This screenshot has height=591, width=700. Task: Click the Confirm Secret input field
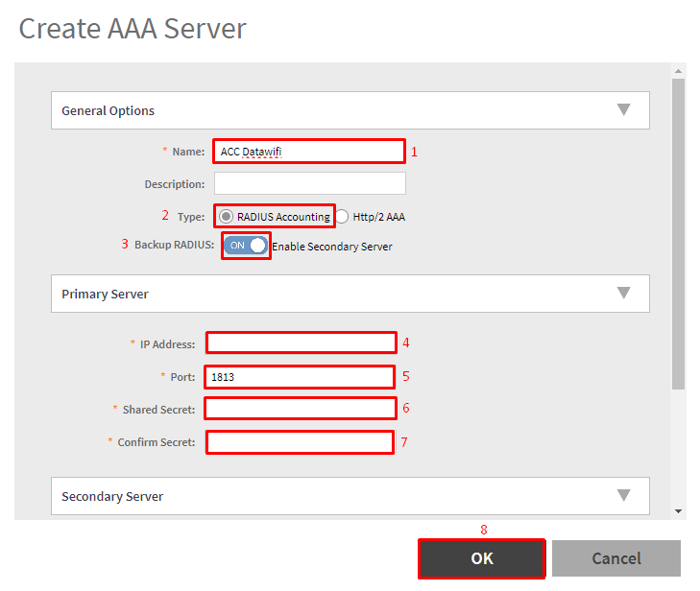(x=301, y=442)
